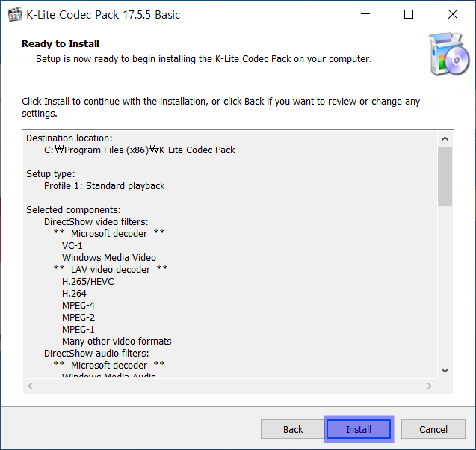This screenshot has width=476, height=450.
Task: Click 'Microsoft decoder' under audio filters
Action: click(x=109, y=366)
